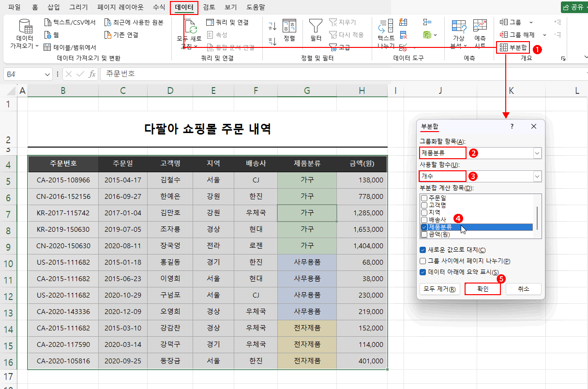Click the 예측 시트 icon
Screen dimensions: 588x389
[x=480, y=29]
